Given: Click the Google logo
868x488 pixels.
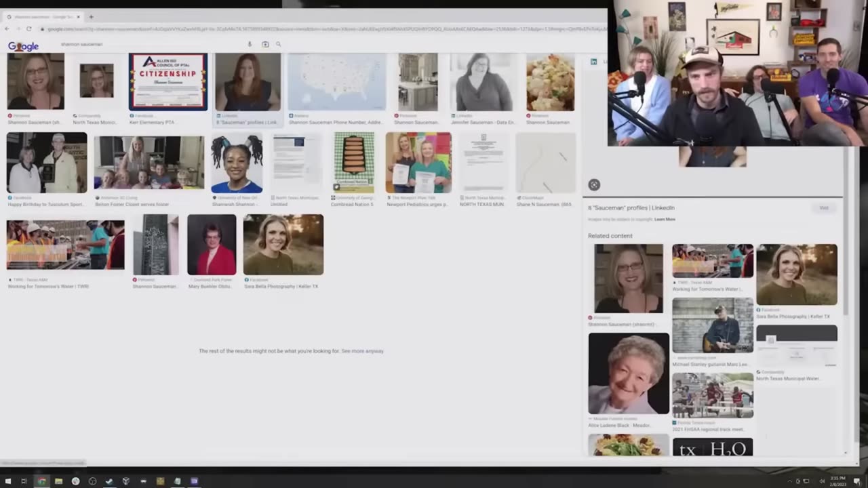Looking at the screenshot, I should (23, 46).
